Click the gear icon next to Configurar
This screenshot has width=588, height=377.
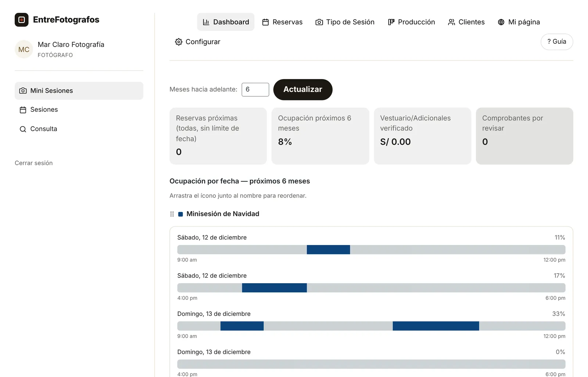click(x=179, y=42)
